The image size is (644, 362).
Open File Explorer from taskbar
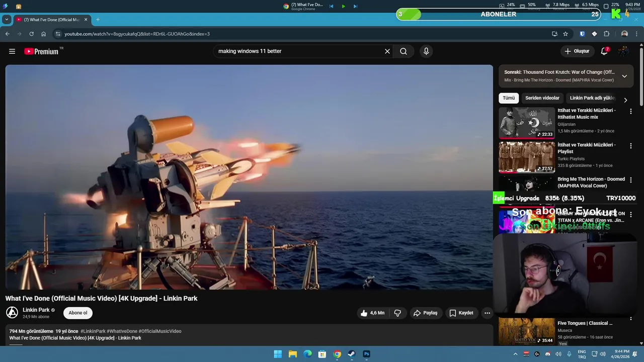click(293, 354)
